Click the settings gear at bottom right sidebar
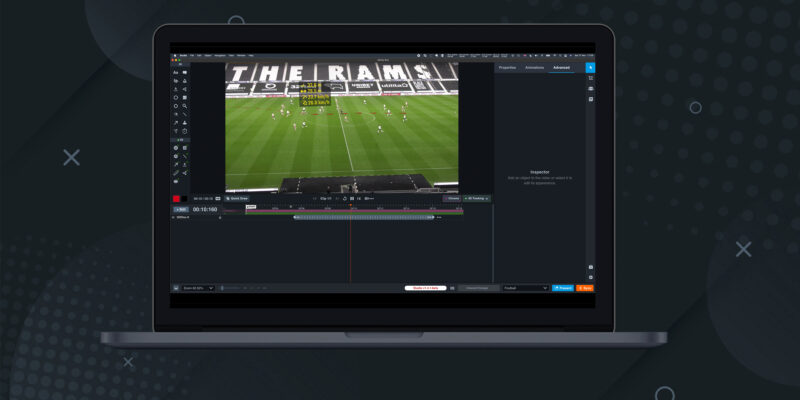 [x=590, y=277]
